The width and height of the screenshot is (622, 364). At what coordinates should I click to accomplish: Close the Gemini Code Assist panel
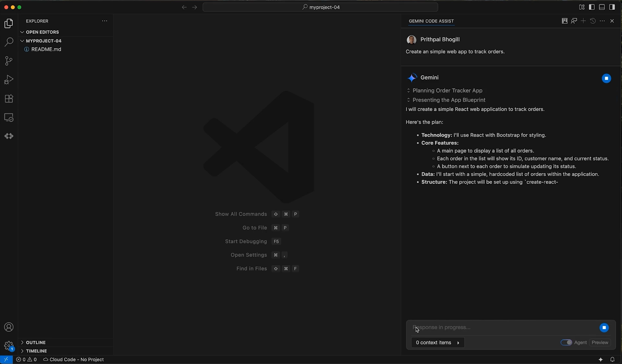[612, 21]
